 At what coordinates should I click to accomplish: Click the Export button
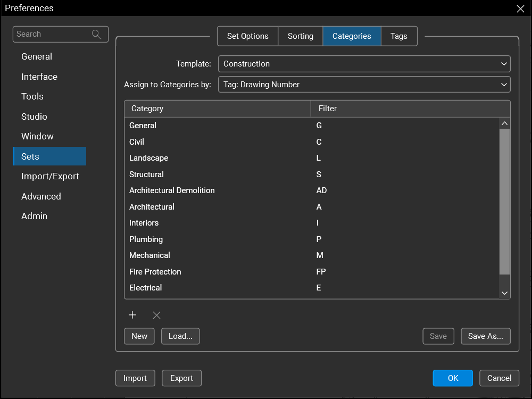pyautogui.click(x=181, y=378)
